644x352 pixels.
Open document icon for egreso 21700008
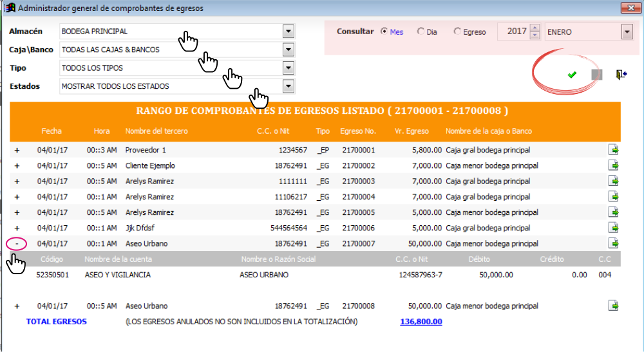click(x=613, y=306)
